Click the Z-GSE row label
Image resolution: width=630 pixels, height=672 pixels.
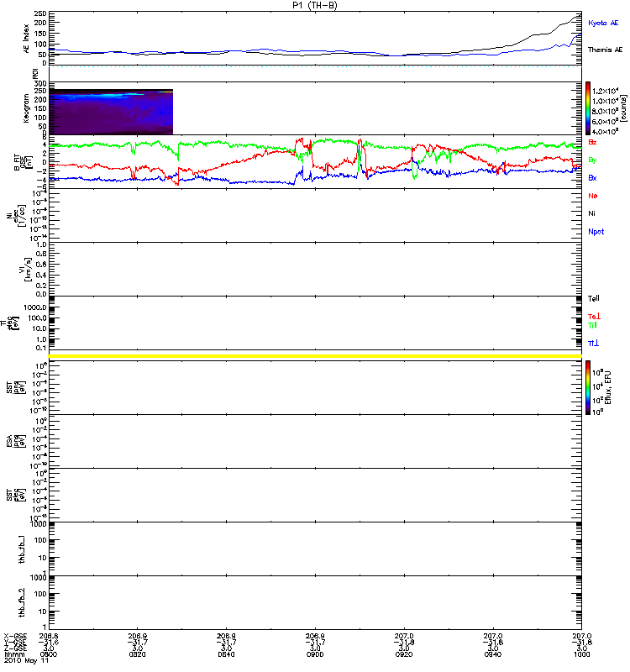(15, 648)
